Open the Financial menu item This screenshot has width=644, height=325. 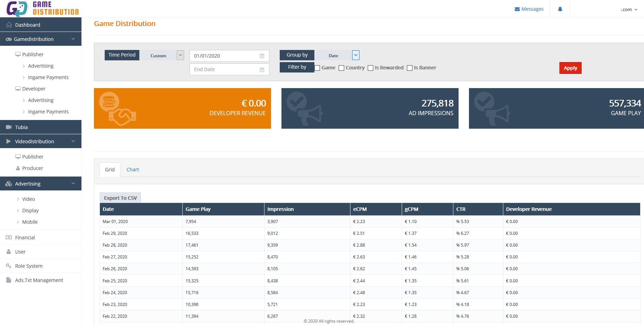(41, 238)
